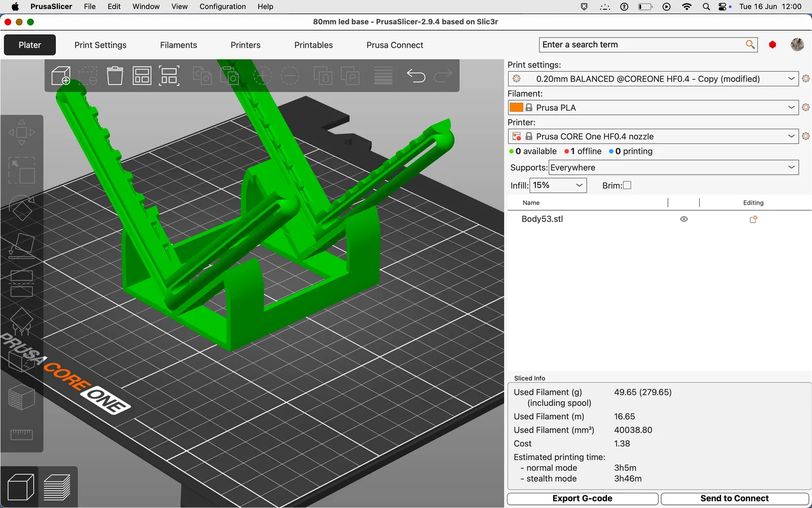Click the Split to parts icon
This screenshot has height=508, width=812.
[350, 76]
